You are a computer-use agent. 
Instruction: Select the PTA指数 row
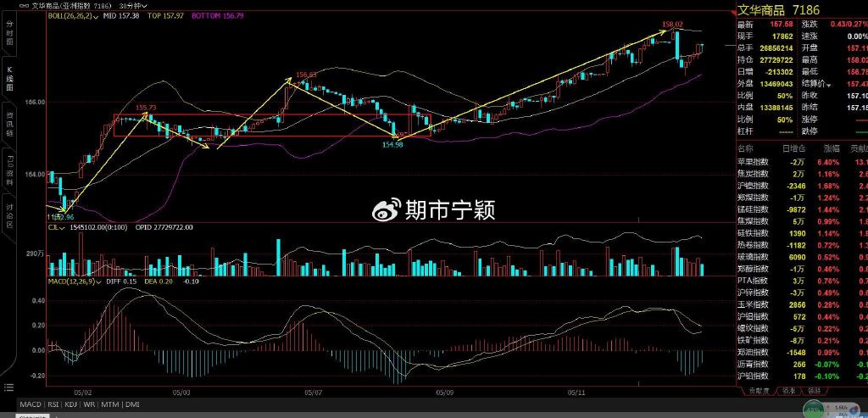[802, 281]
